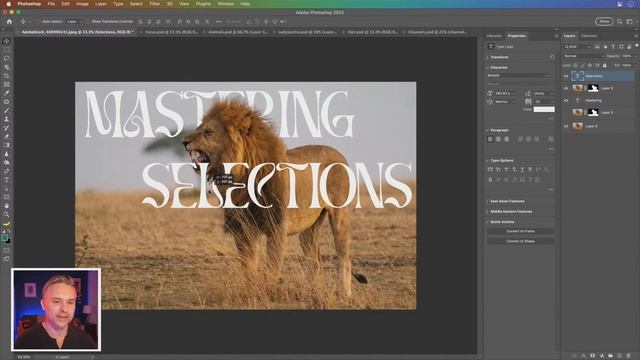Select the Move tool in the toolbar
The width and height of the screenshot is (640, 360).
[x=7, y=41]
